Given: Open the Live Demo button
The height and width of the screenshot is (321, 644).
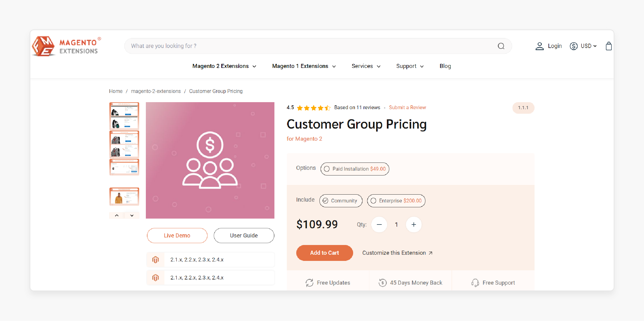Looking at the screenshot, I should 177,236.
